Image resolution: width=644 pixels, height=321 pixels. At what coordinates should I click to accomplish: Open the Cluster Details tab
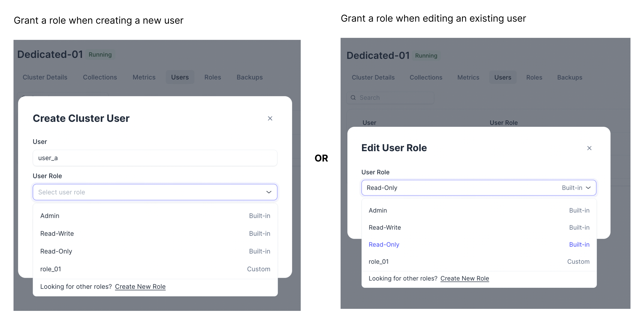45,77
